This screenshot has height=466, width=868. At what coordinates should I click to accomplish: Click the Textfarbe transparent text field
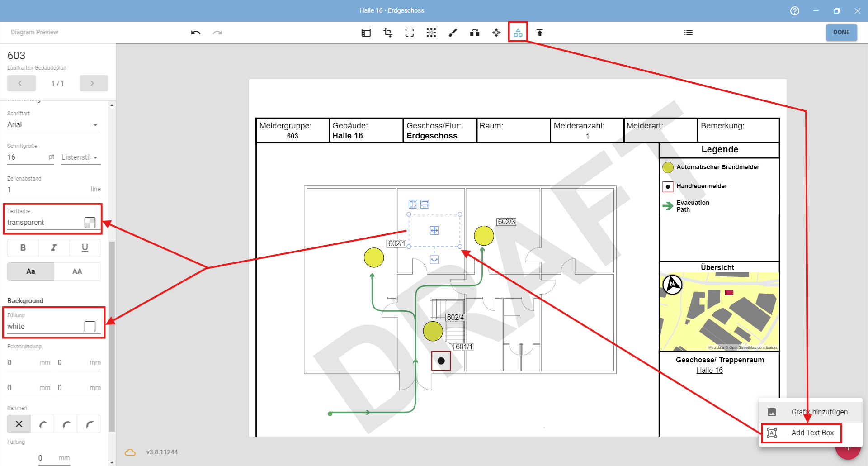(44, 223)
